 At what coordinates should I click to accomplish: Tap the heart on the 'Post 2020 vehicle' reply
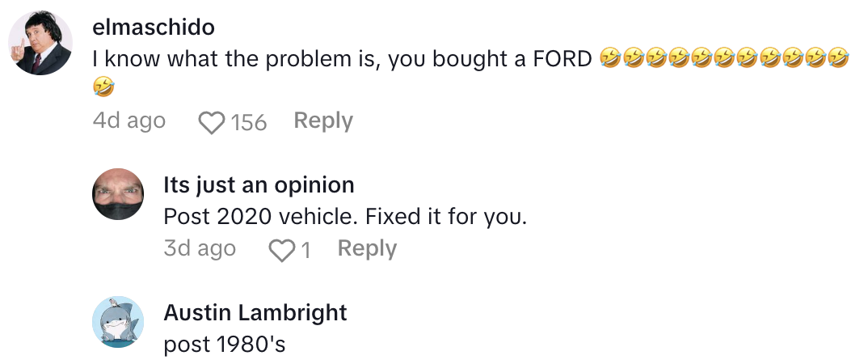tap(281, 250)
